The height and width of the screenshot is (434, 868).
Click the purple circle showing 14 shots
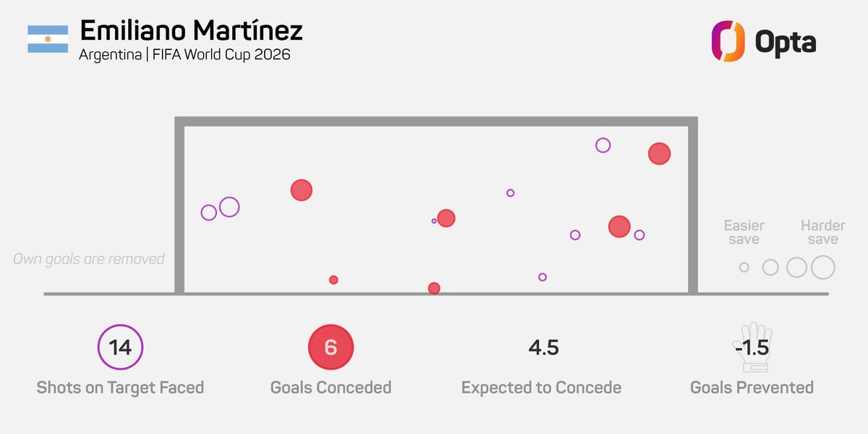(120, 347)
